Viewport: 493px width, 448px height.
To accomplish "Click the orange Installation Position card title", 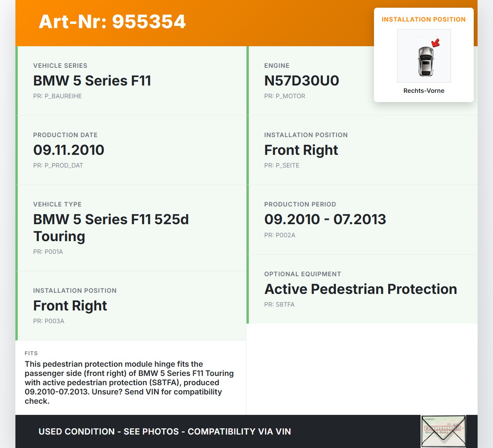I will (x=423, y=19).
